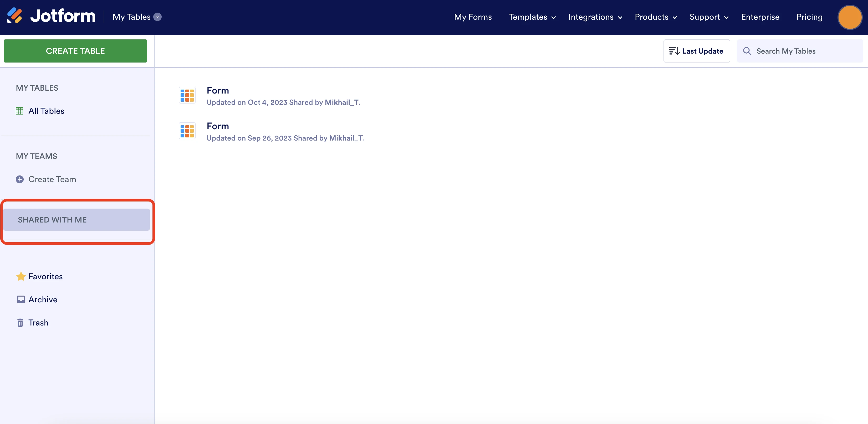Click Mikhail_T. name on Oct 4 Form
The image size is (868, 424).
(342, 102)
